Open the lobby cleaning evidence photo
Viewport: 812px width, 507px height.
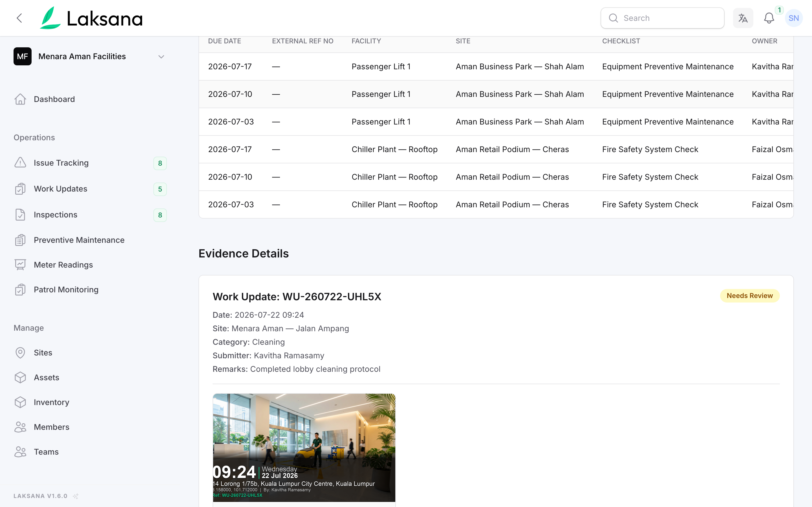tap(304, 448)
